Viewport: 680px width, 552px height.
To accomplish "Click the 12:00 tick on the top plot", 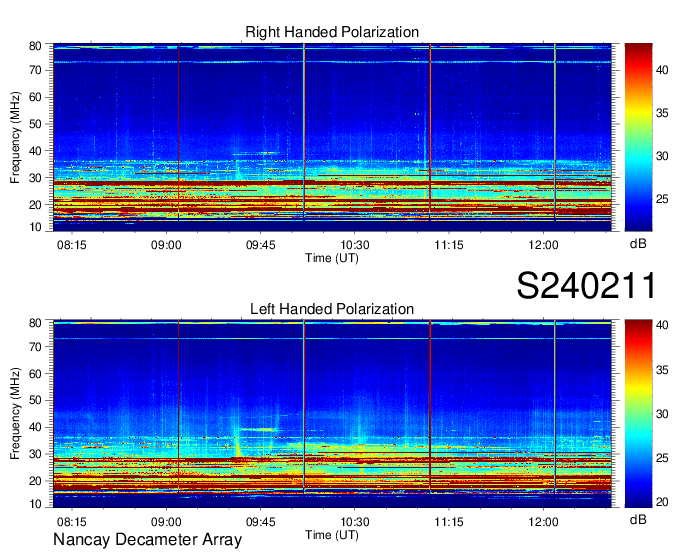I will (543, 245).
